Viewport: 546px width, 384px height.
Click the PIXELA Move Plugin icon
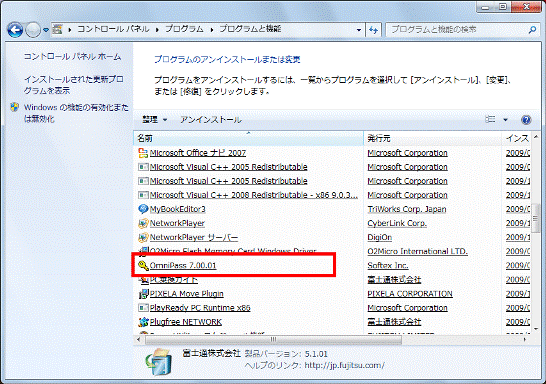(143, 294)
